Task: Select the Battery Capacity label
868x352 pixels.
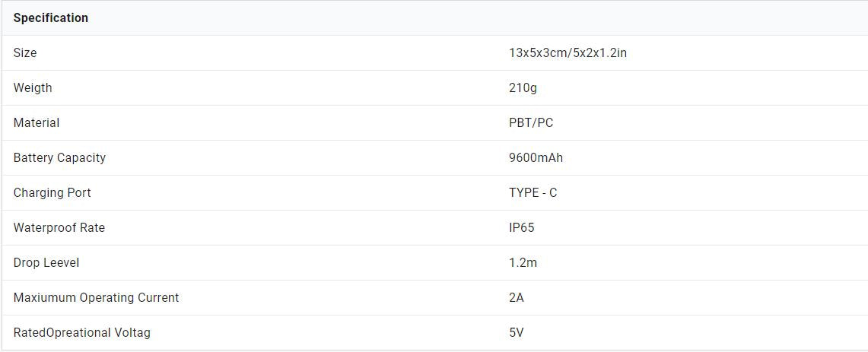Action: (x=59, y=157)
